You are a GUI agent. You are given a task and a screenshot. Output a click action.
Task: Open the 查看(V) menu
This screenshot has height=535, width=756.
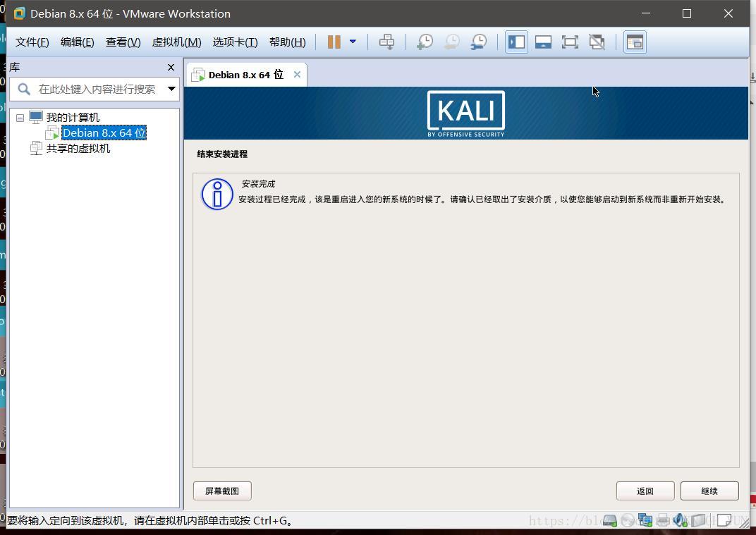coord(123,42)
